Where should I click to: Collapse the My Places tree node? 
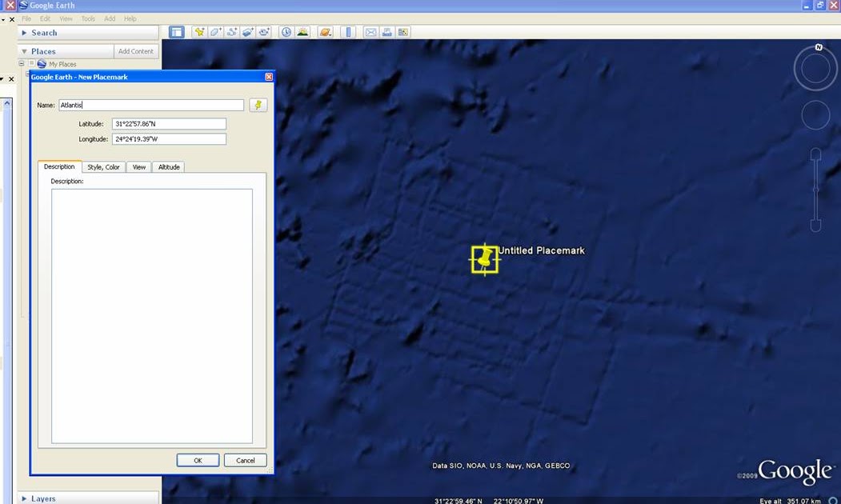22,63
